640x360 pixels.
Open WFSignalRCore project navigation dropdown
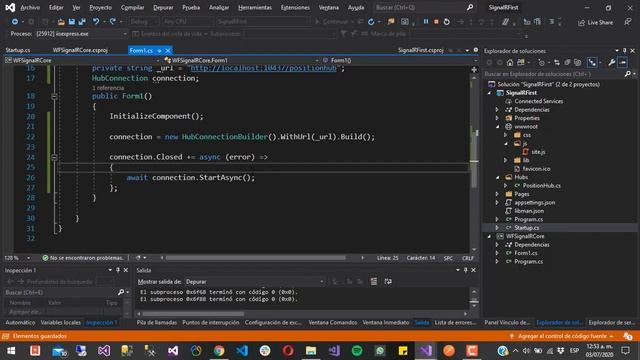(x=158, y=60)
